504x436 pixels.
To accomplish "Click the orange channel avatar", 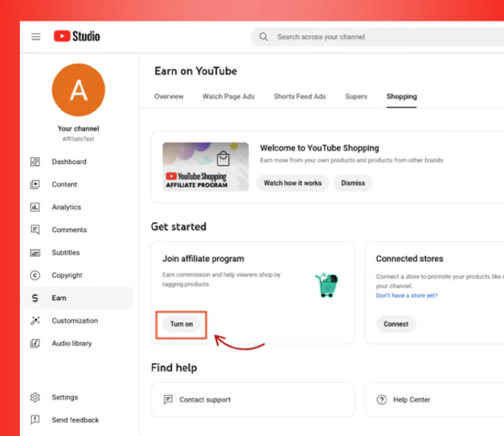I will pos(78,90).
